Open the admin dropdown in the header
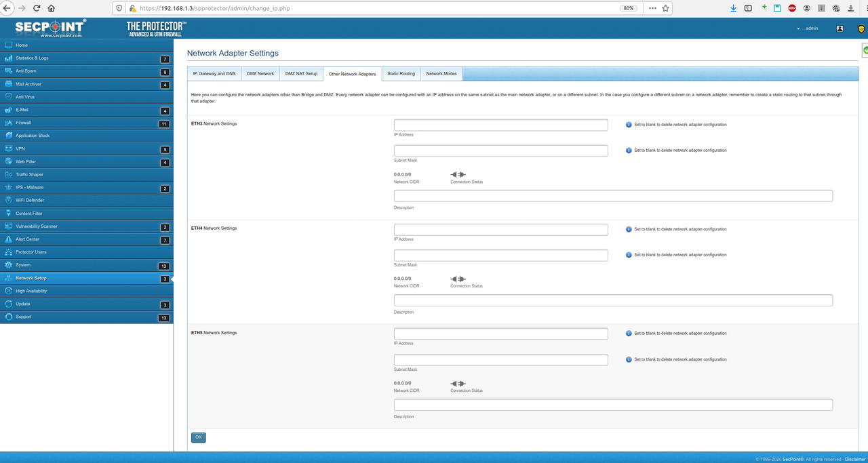The width and height of the screenshot is (868, 463). coord(807,28)
